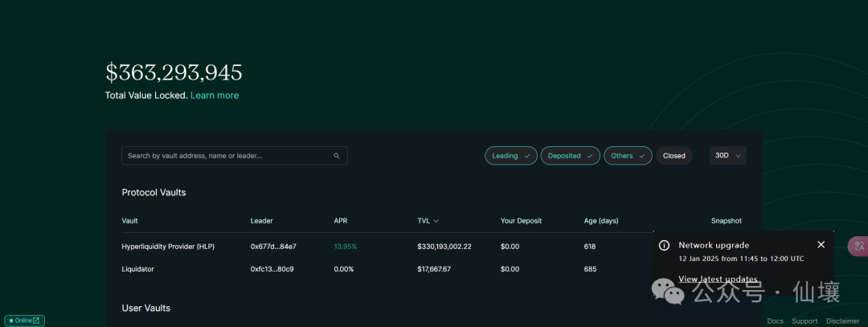The image size is (868, 327).
Task: Open the 30D time range dropdown
Action: coord(727,156)
